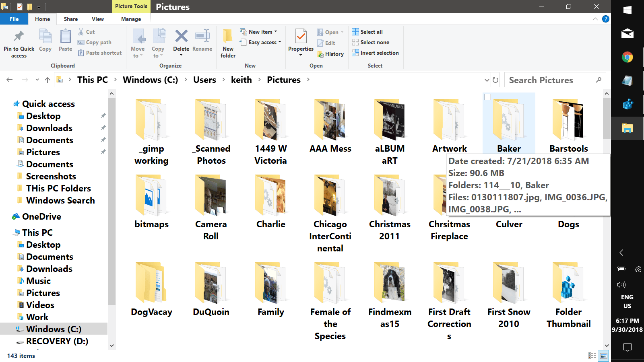Click keith in address breadcrumb
Image resolution: width=644 pixels, height=362 pixels.
pos(242,80)
